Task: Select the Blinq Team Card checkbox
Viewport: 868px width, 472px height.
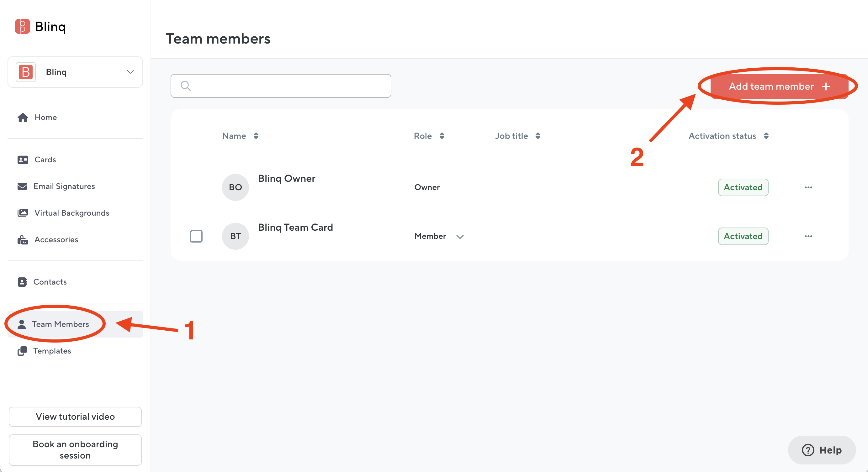Action: 196,236
